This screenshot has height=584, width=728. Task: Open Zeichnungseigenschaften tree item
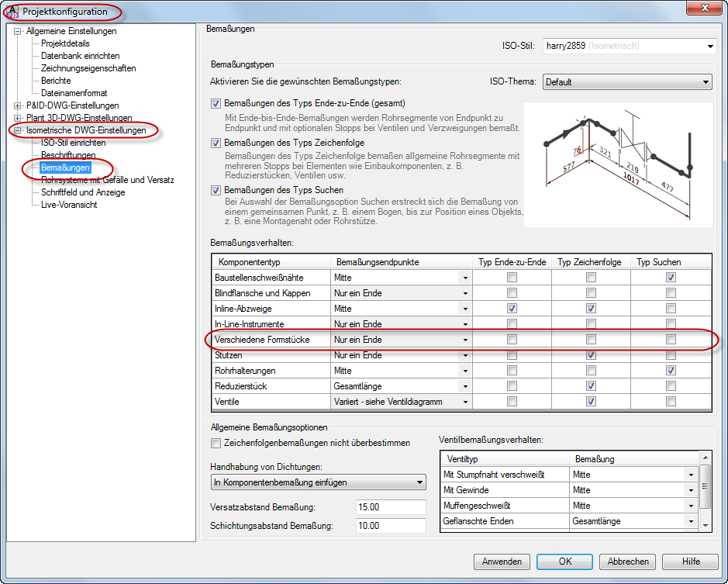point(88,68)
